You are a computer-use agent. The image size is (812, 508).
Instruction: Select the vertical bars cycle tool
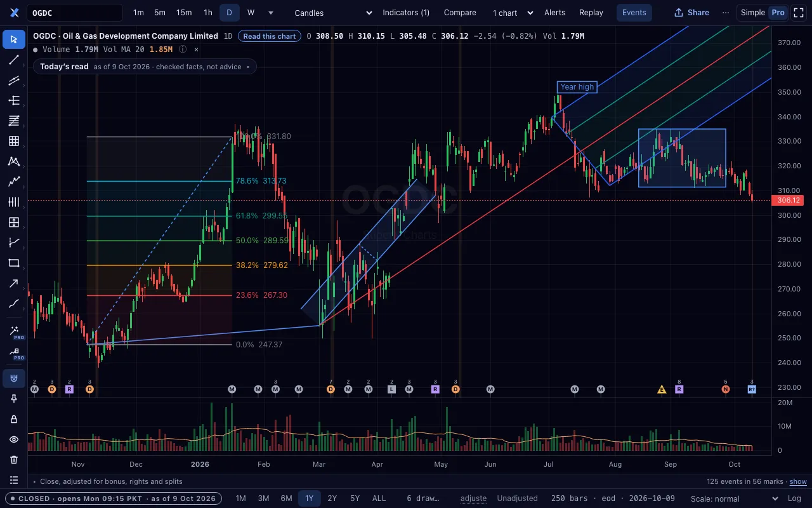(14, 202)
